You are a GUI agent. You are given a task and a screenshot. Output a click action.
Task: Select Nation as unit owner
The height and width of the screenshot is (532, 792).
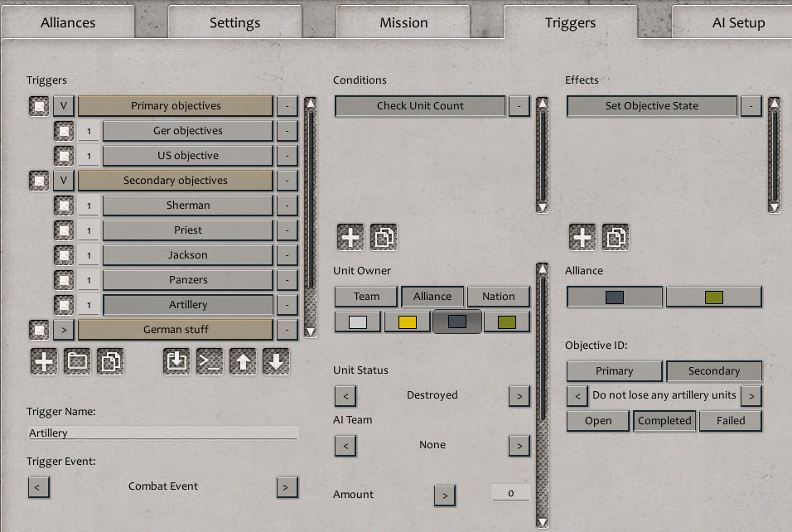498,297
